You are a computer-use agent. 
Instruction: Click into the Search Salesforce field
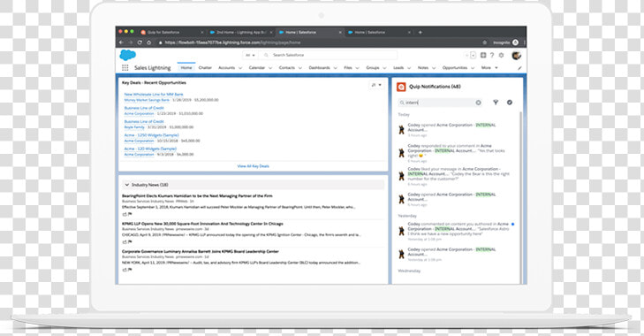[x=330, y=55]
